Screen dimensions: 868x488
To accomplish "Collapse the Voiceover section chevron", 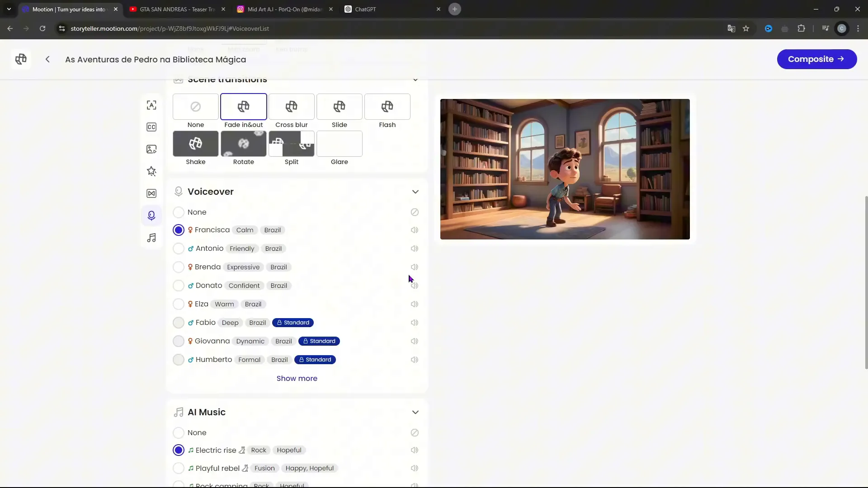I will pos(415,192).
